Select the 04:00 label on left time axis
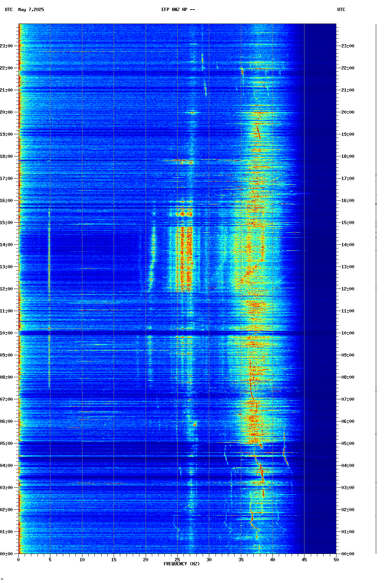The image size is (392, 583). pyautogui.click(x=6, y=466)
